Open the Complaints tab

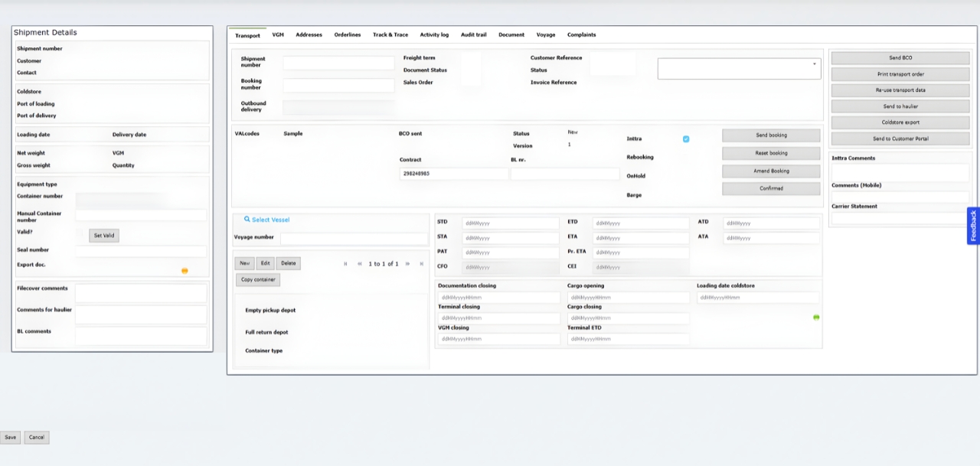tap(581, 34)
